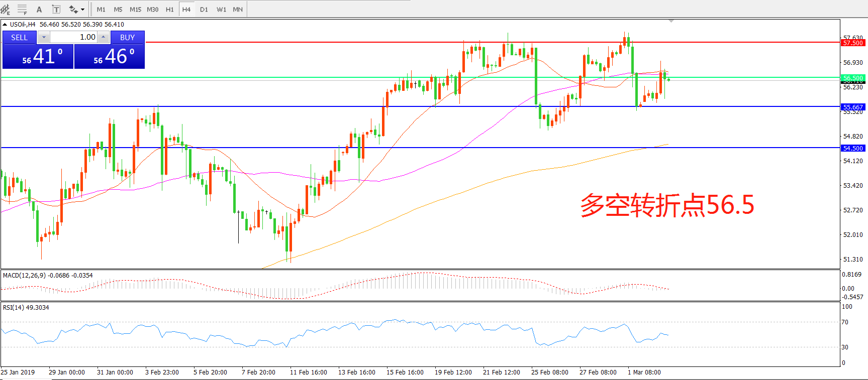
Task: Click the SELL button
Action: pos(19,37)
